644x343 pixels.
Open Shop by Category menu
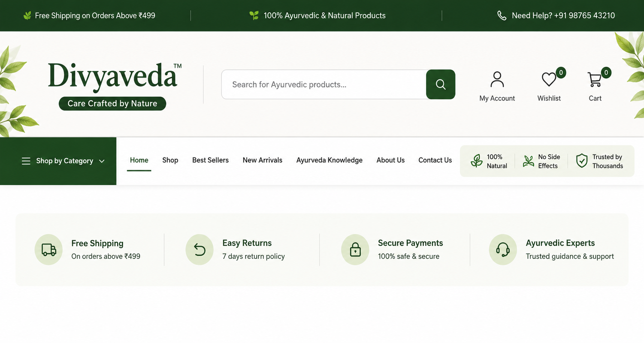(58, 161)
